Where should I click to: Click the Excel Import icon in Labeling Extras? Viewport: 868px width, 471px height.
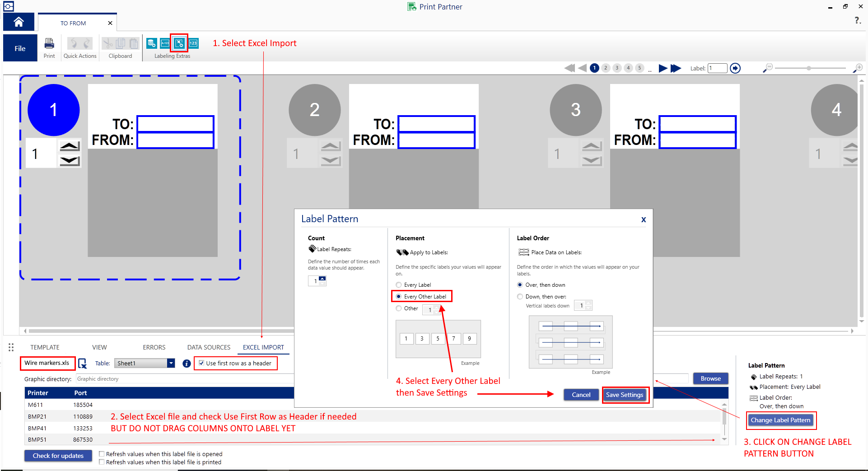(x=179, y=43)
